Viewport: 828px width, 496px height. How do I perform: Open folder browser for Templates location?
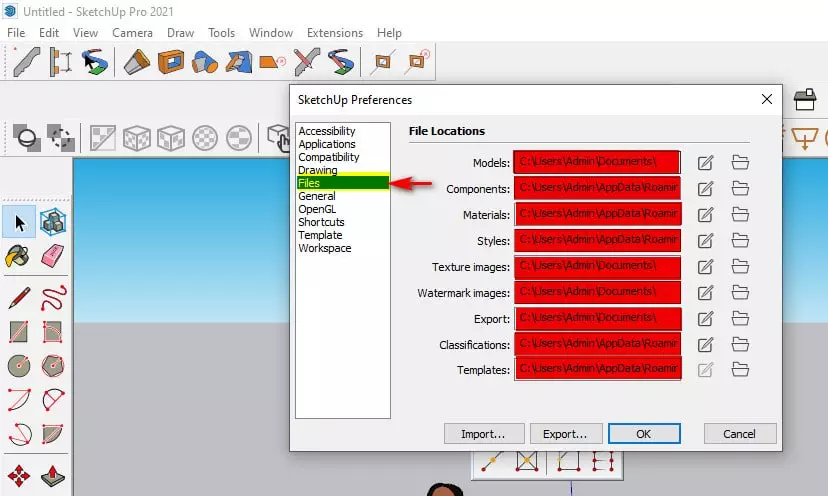coord(740,370)
